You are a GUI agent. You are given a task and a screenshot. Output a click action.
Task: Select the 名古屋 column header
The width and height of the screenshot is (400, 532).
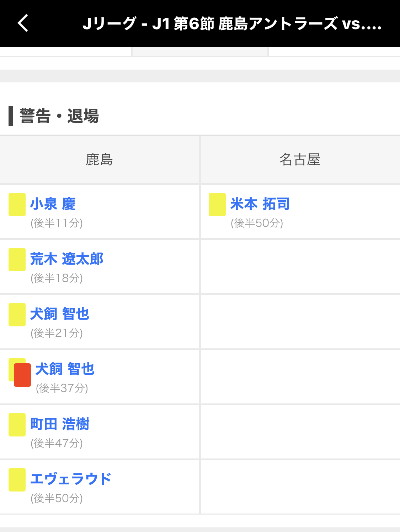click(300, 159)
